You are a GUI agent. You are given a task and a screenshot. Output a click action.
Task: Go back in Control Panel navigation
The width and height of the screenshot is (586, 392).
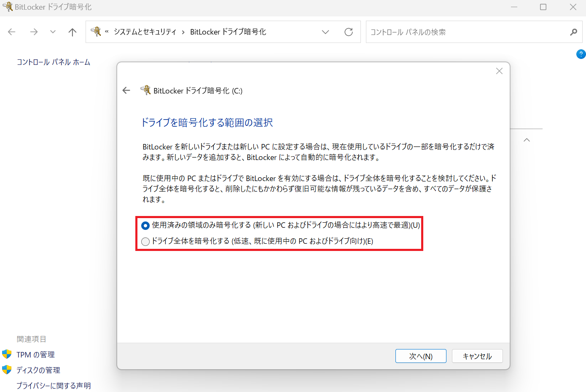coord(12,32)
